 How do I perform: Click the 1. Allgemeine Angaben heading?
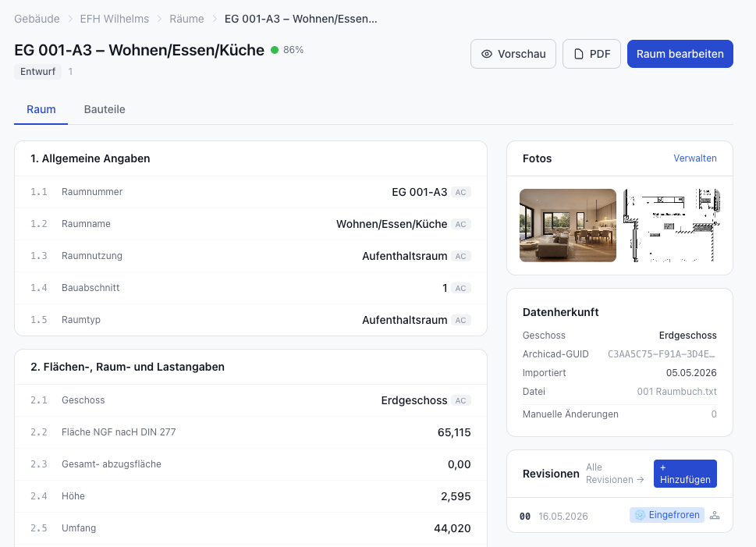(91, 158)
